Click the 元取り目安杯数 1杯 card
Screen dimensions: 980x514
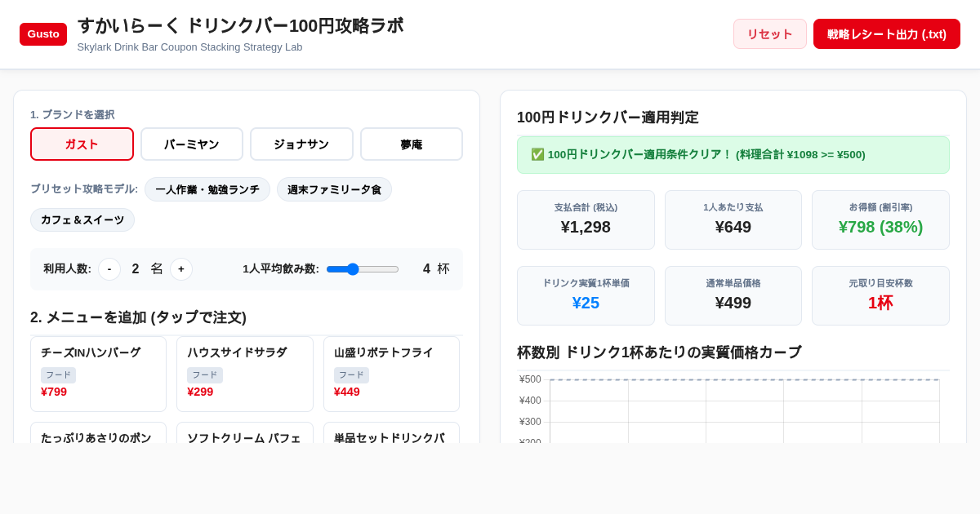(880, 295)
